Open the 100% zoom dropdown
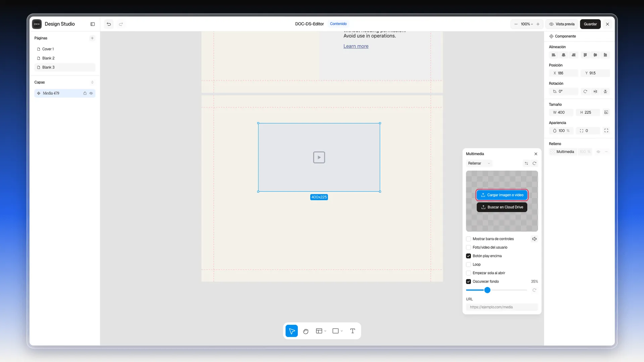Image resolution: width=644 pixels, height=362 pixels. click(x=527, y=24)
